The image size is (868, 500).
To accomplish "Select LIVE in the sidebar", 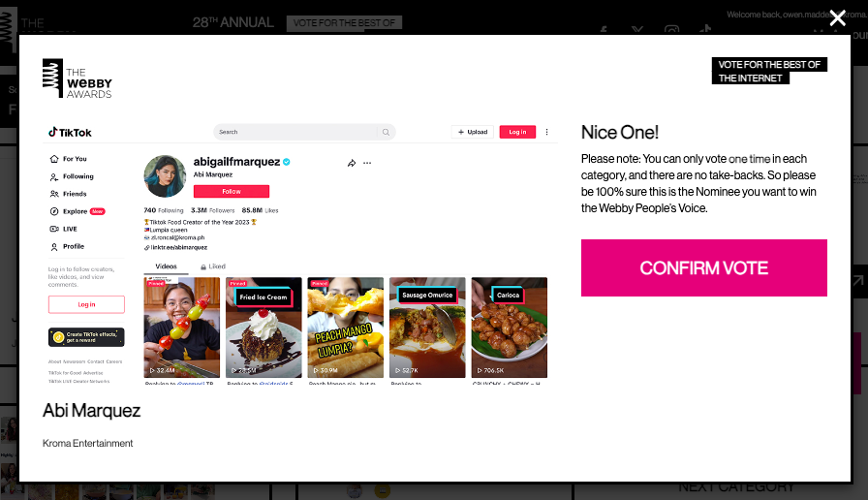I will tap(64, 229).
